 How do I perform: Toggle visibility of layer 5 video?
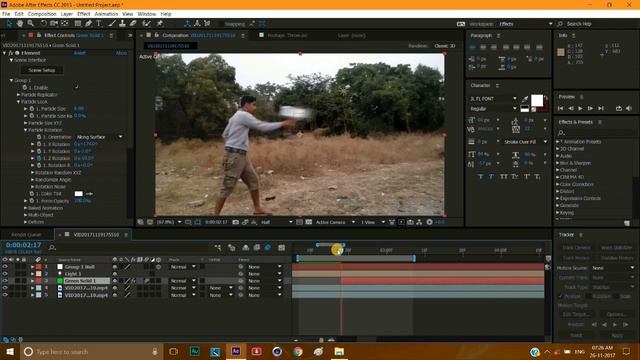[x=5, y=295]
